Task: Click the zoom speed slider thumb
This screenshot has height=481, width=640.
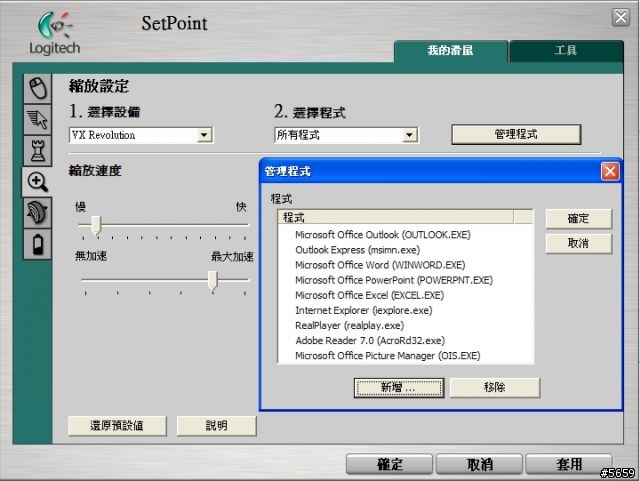Action: click(x=96, y=225)
